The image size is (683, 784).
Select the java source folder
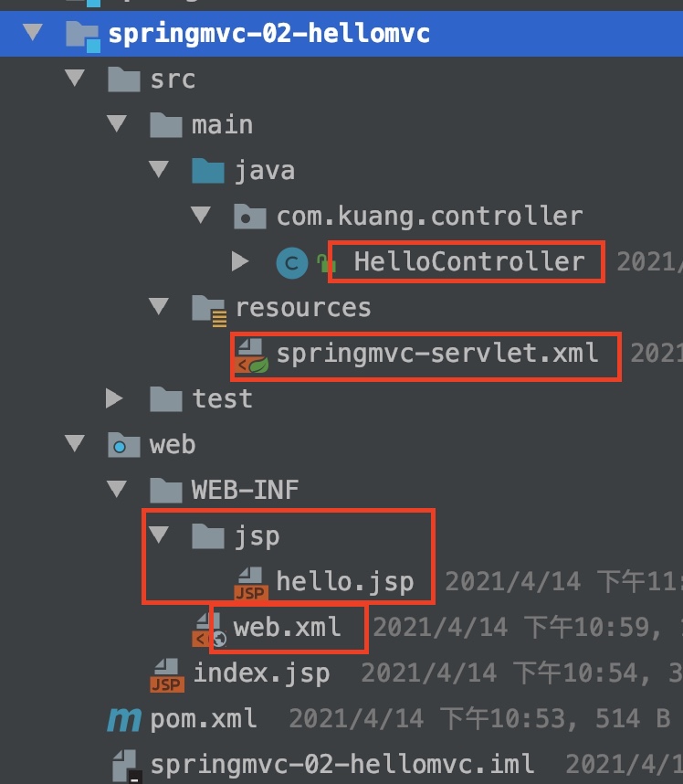[x=264, y=171]
